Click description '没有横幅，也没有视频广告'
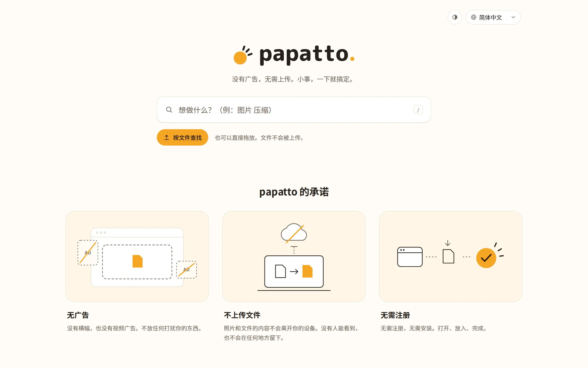The image size is (588, 368). coord(101,328)
